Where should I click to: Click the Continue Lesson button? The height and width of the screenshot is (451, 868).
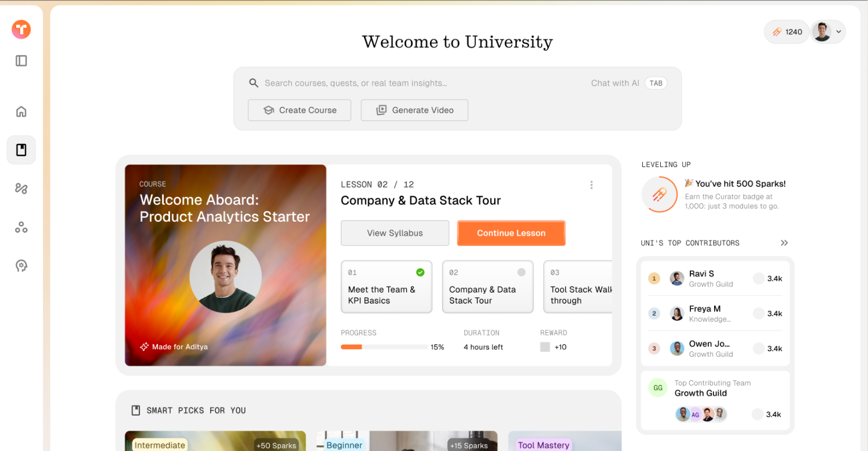(511, 233)
